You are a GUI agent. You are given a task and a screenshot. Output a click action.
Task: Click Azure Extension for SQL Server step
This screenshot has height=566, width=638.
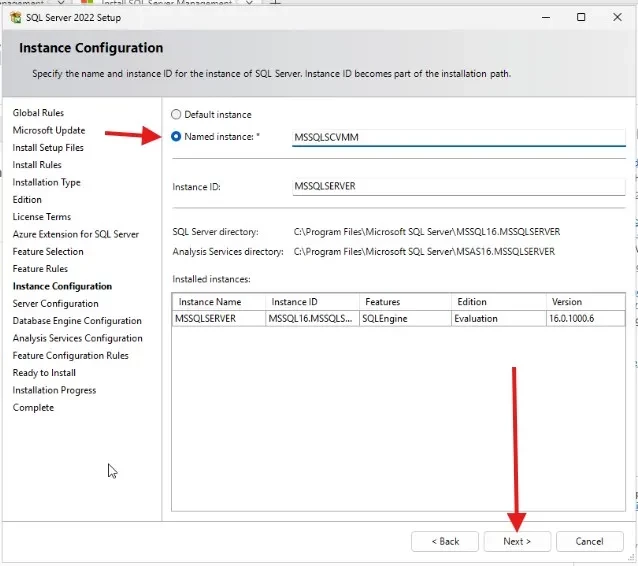76,234
